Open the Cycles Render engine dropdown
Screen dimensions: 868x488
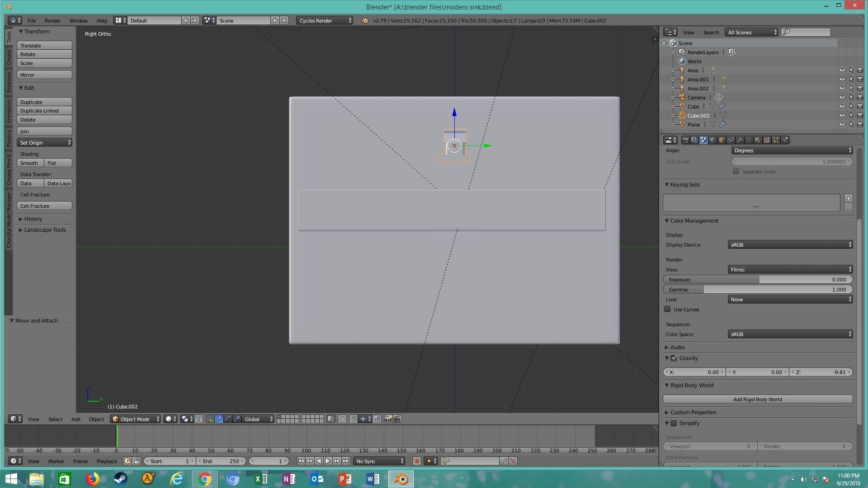325,21
